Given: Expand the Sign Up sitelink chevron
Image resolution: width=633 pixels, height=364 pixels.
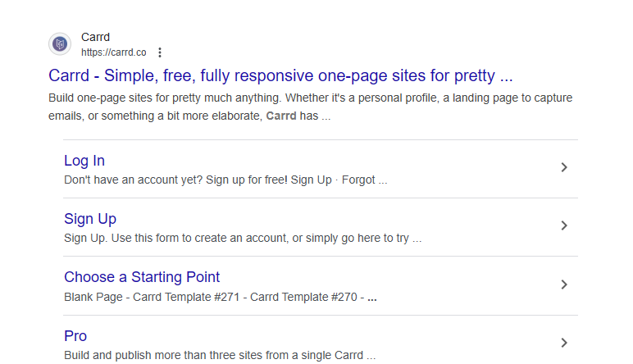Looking at the screenshot, I should (x=564, y=225).
